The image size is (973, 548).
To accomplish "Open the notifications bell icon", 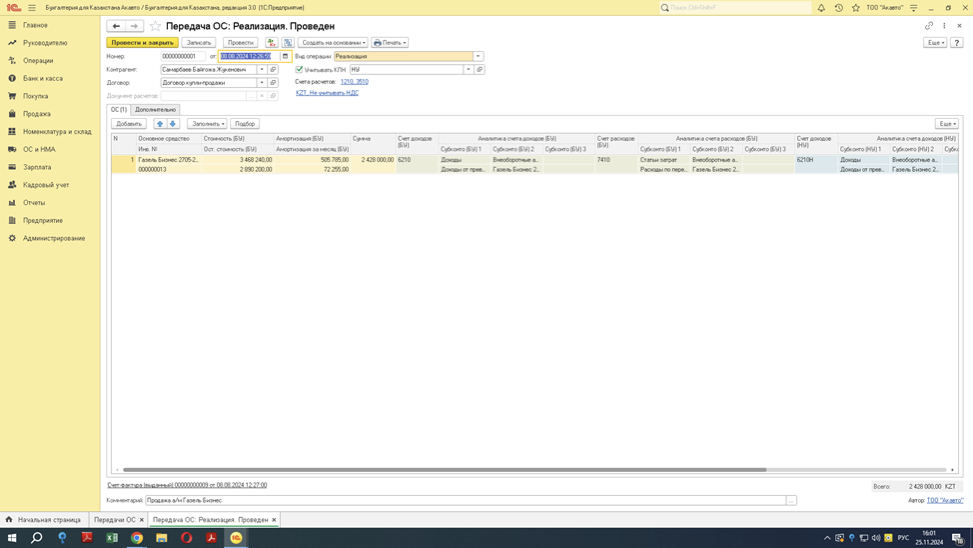I will click(821, 8).
